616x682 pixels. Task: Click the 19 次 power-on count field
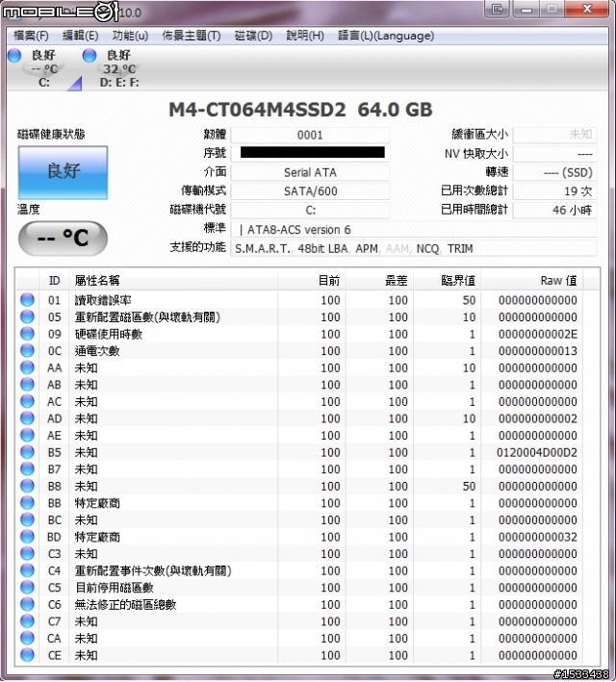[554, 191]
